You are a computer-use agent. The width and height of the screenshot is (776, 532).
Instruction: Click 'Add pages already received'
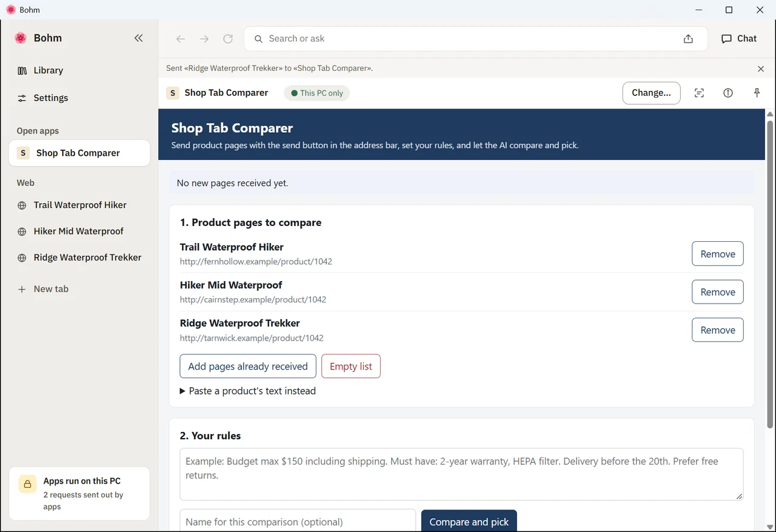[x=248, y=367]
